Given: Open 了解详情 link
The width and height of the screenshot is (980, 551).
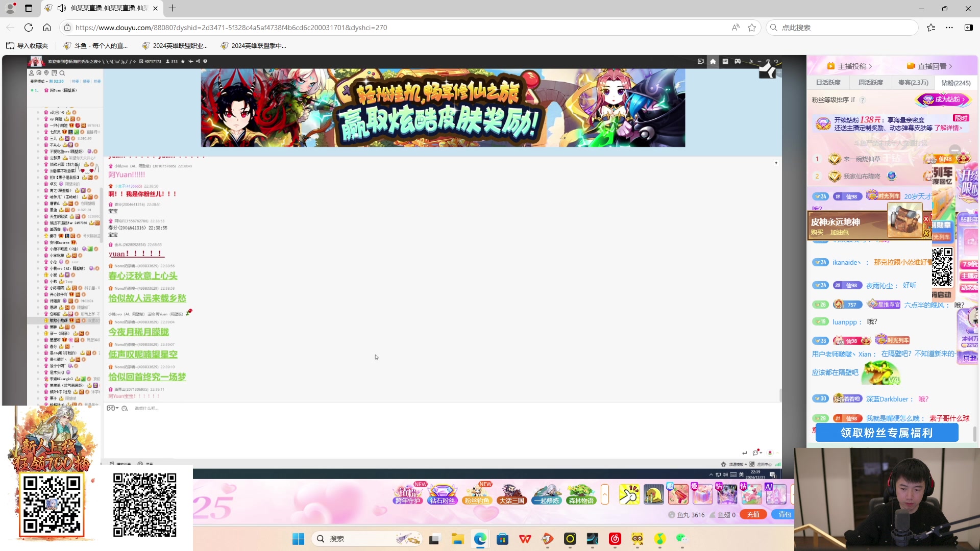Looking at the screenshot, I should pyautogui.click(x=948, y=128).
